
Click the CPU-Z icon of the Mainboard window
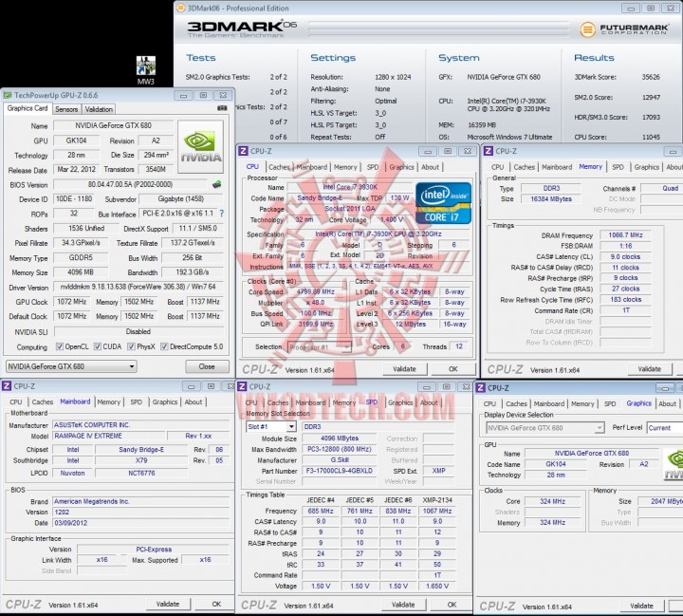click(7, 385)
